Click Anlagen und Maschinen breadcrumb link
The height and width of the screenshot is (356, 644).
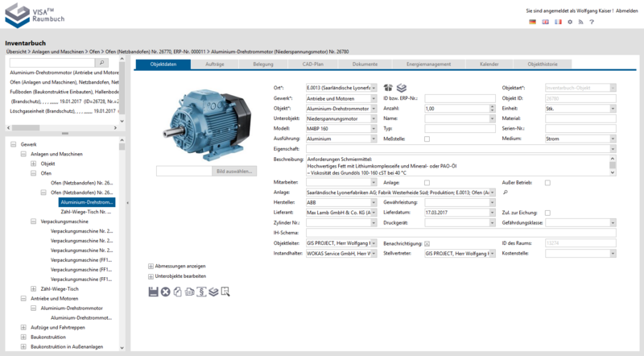pyautogui.click(x=57, y=52)
